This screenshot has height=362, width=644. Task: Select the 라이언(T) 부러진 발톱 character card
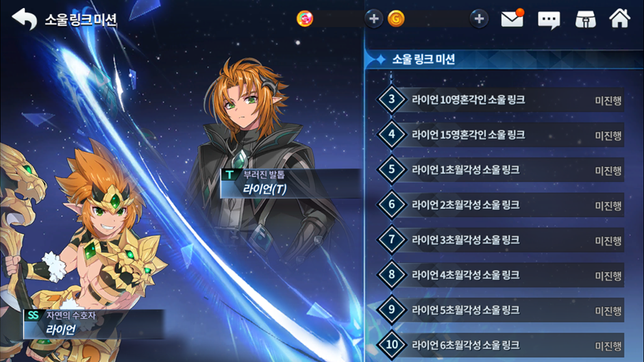tap(290, 183)
